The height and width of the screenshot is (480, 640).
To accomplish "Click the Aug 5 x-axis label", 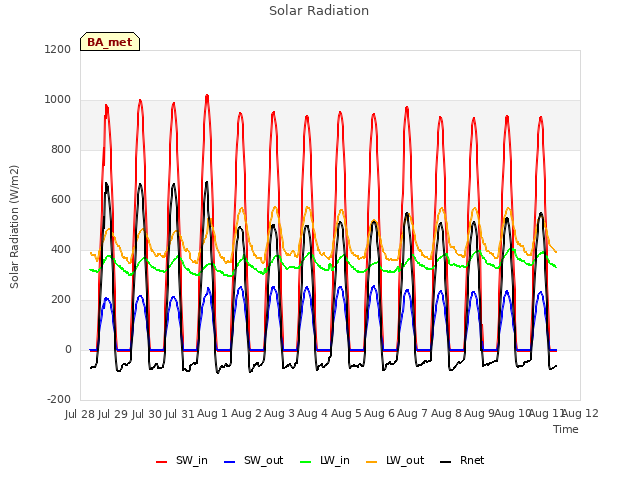I will click(x=346, y=414).
